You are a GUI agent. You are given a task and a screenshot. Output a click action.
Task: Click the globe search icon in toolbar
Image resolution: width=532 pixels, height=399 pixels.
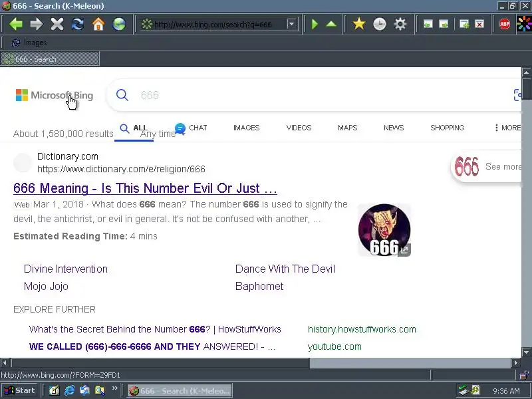click(119, 24)
